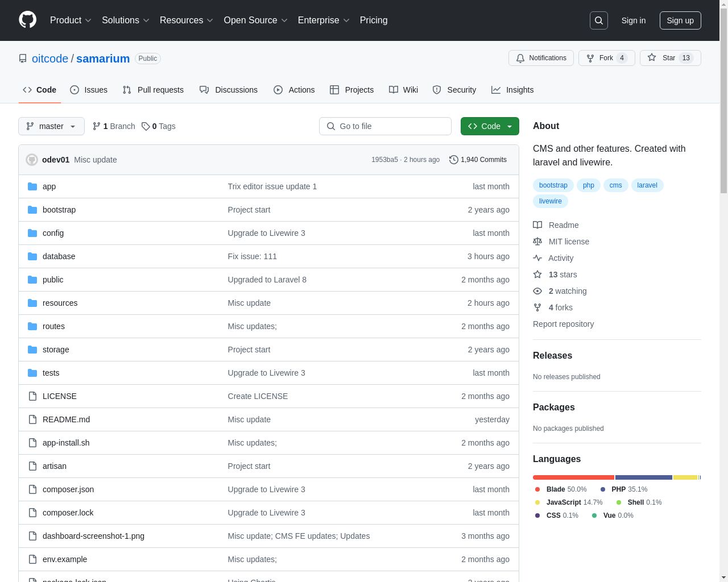This screenshot has width=728, height=582.
Task: Switch to the Actions tab
Action: pyautogui.click(x=294, y=90)
